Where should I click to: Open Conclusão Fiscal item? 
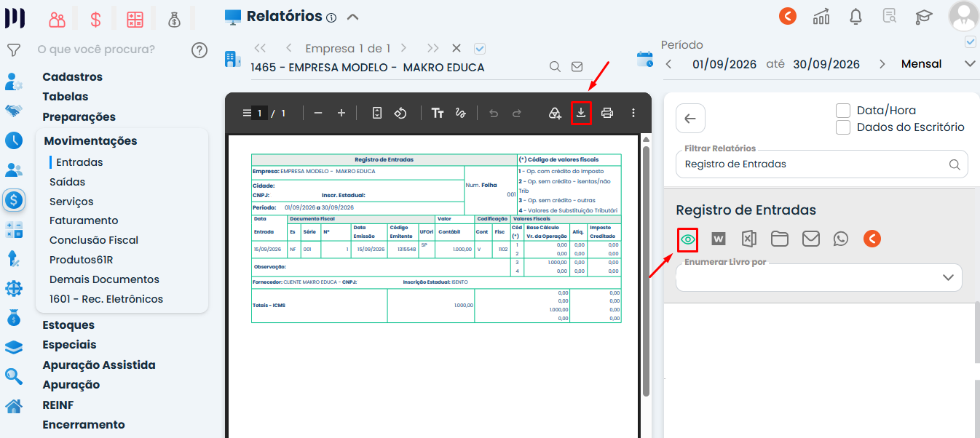94,240
